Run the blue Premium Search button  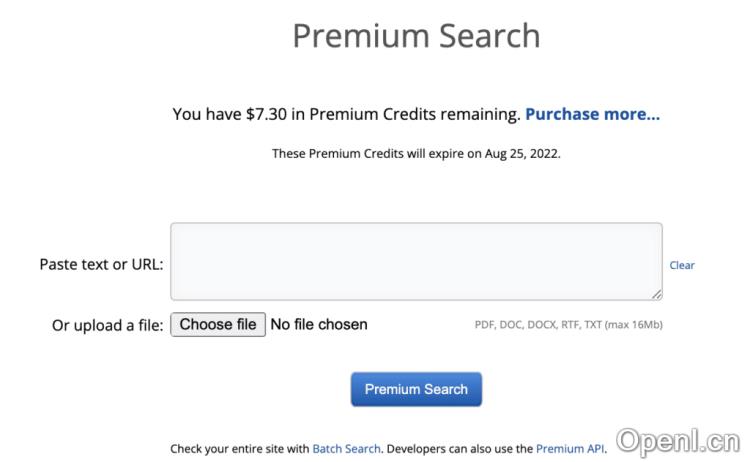(416, 389)
